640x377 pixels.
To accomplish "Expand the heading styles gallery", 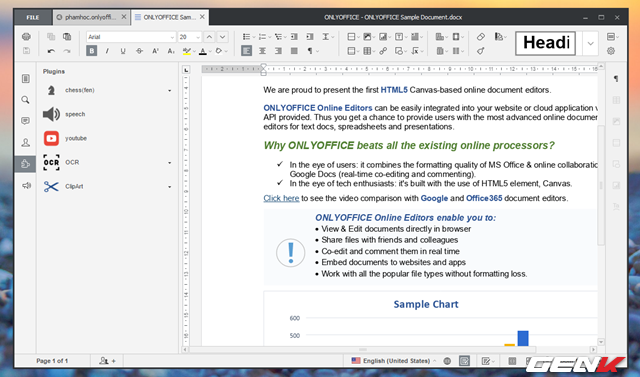I will point(590,43).
